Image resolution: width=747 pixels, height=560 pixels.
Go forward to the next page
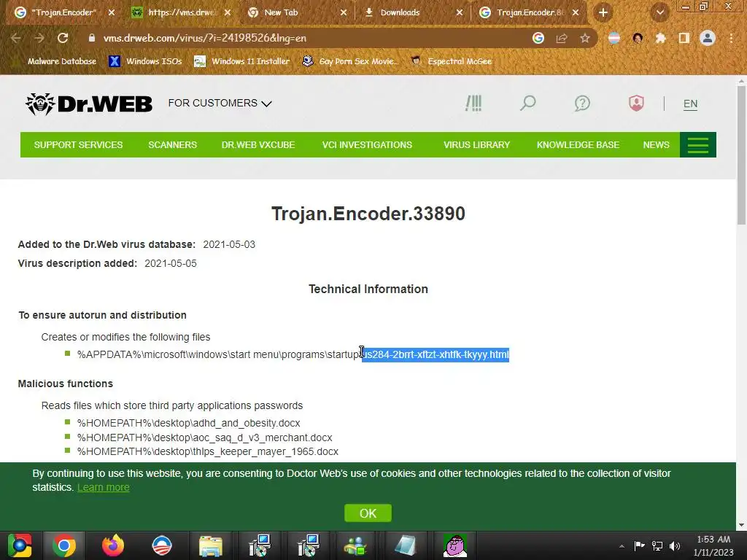(x=39, y=38)
